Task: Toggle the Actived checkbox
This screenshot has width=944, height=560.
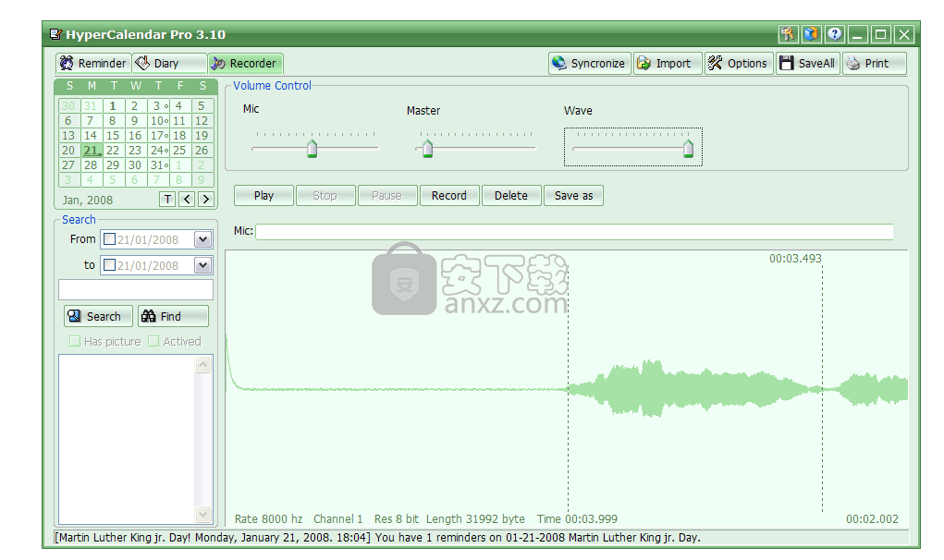Action: tap(153, 342)
